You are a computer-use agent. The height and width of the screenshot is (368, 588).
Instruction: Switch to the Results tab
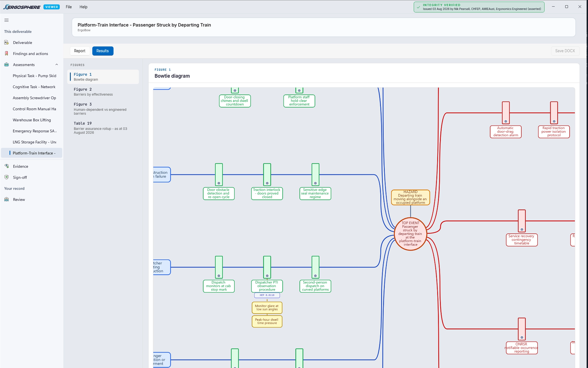[x=103, y=51]
